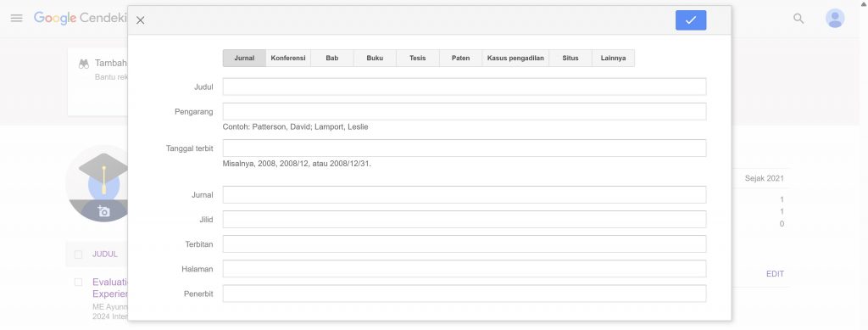868x330 pixels.
Task: Select the Paten tab
Action: 460,59
